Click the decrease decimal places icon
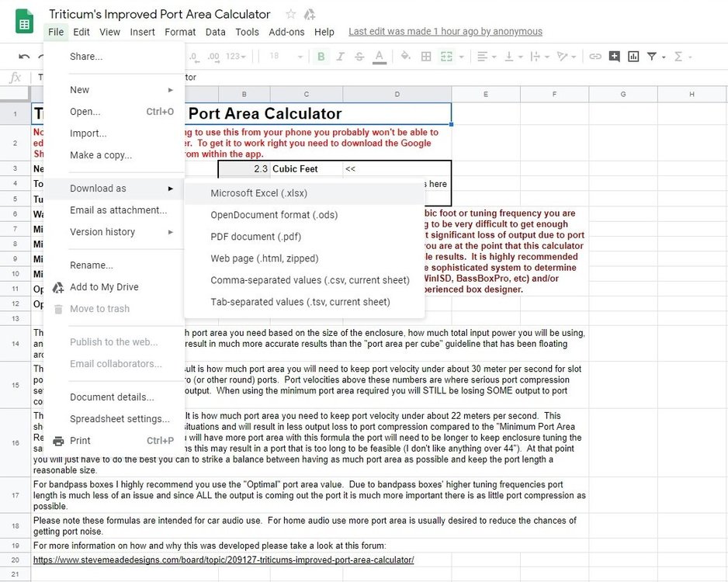728x582 pixels. 193,57
